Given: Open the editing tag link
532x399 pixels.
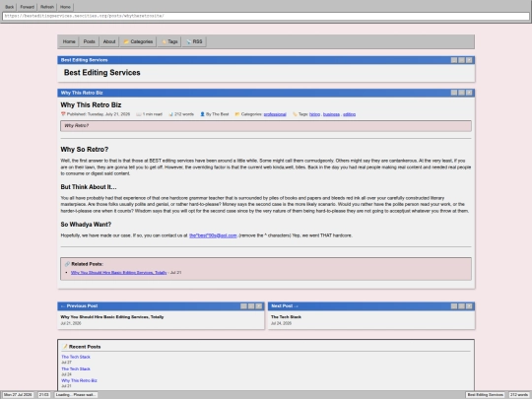Looking at the screenshot, I should 349,114.
